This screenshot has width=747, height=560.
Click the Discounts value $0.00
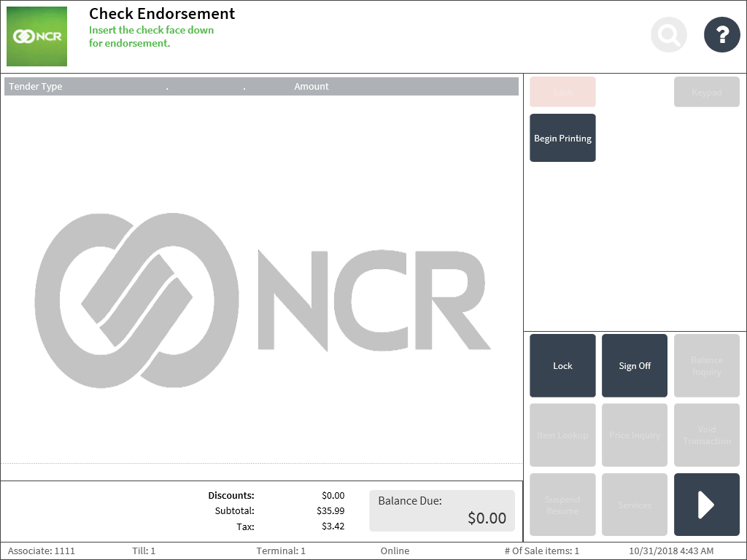pyautogui.click(x=333, y=496)
